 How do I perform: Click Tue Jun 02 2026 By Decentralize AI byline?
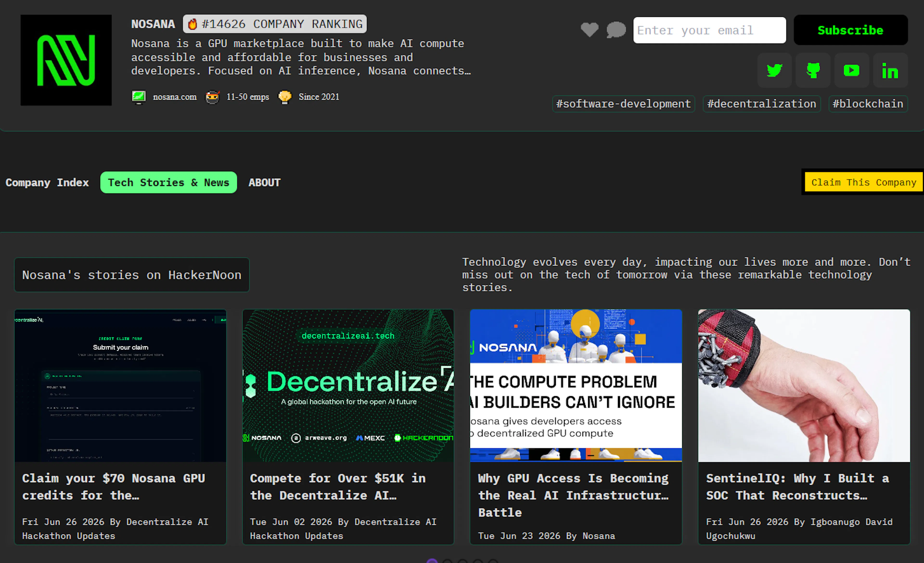pyautogui.click(x=343, y=529)
